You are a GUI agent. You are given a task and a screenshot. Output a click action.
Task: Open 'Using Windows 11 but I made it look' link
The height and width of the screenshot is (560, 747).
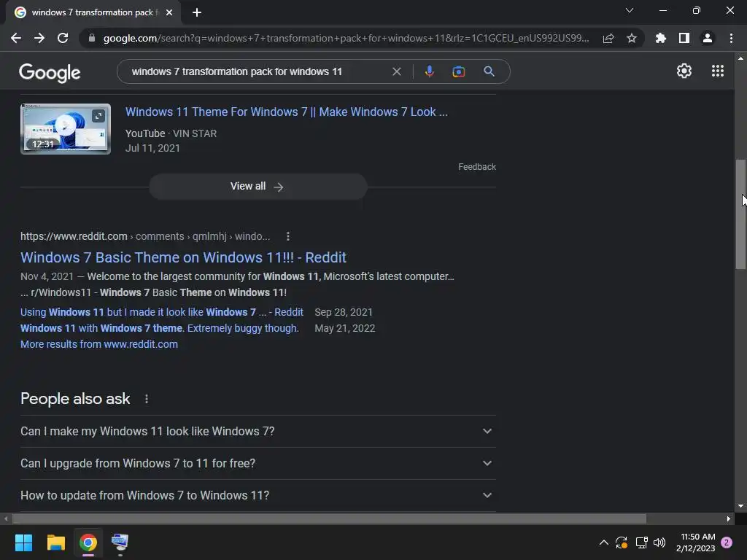[x=161, y=312]
